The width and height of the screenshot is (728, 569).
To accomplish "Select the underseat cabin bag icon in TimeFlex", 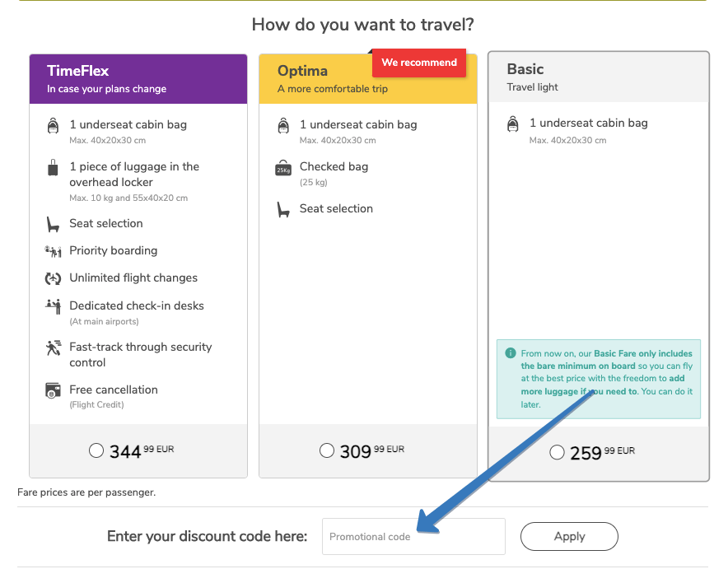I will tap(51, 126).
